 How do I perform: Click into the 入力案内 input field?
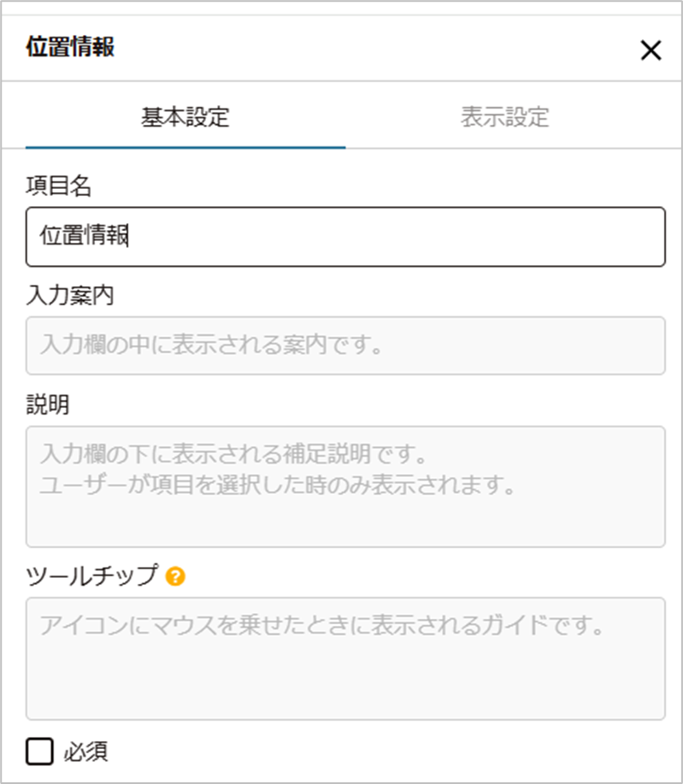345,345
